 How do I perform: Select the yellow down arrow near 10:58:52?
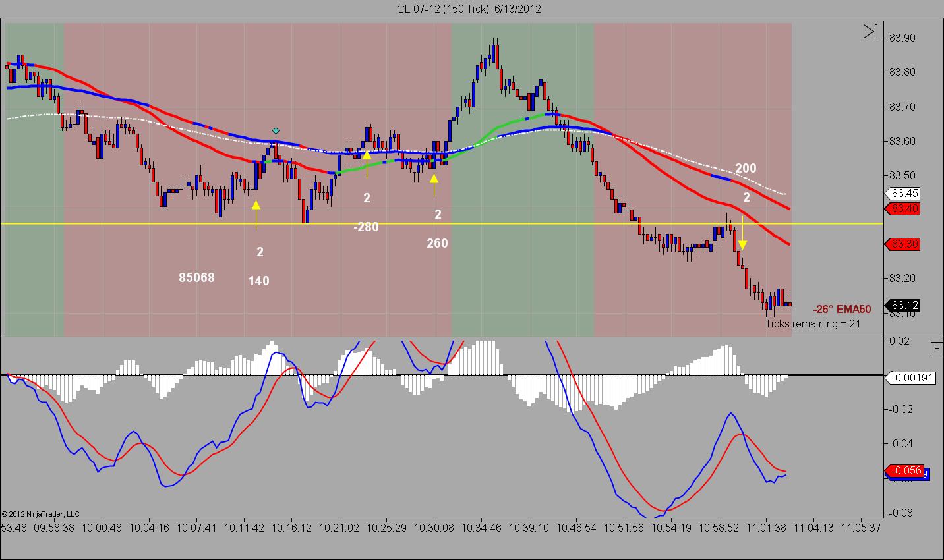click(743, 233)
